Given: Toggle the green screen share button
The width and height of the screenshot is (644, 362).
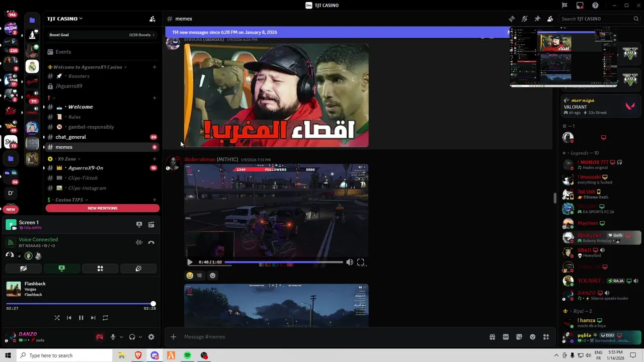Looking at the screenshot, I should coord(61,268).
